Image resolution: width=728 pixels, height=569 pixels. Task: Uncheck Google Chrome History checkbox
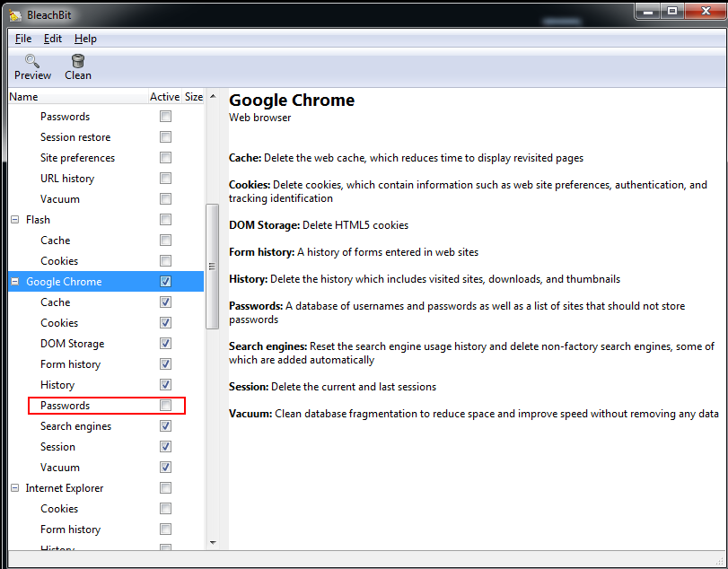(165, 385)
